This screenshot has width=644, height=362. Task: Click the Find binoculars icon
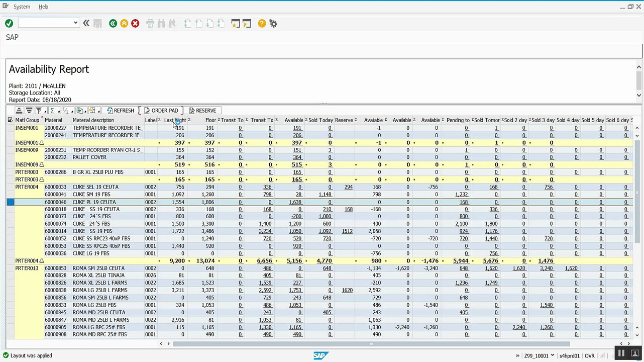point(161,23)
